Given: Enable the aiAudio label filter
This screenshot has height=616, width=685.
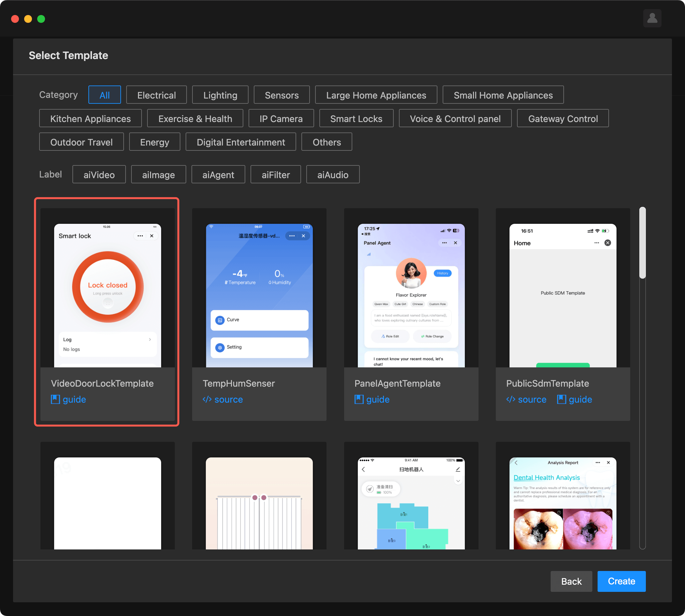Looking at the screenshot, I should tap(332, 175).
